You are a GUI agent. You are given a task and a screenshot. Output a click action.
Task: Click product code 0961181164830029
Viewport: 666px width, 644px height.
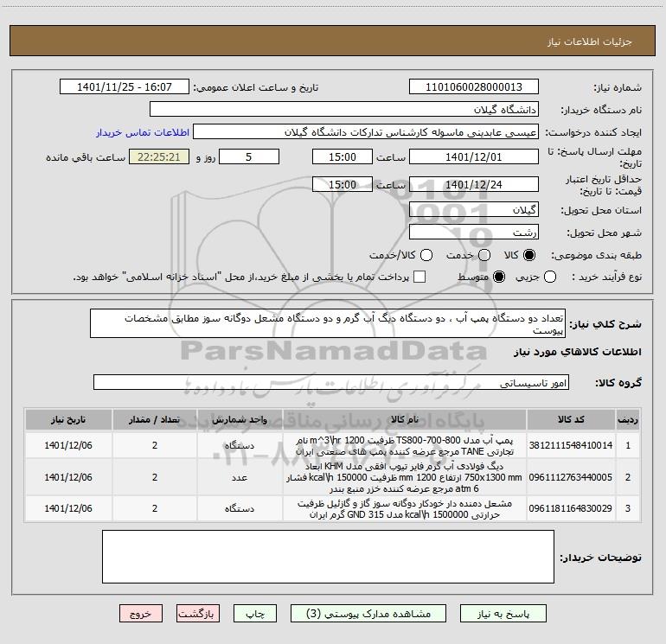571,508
